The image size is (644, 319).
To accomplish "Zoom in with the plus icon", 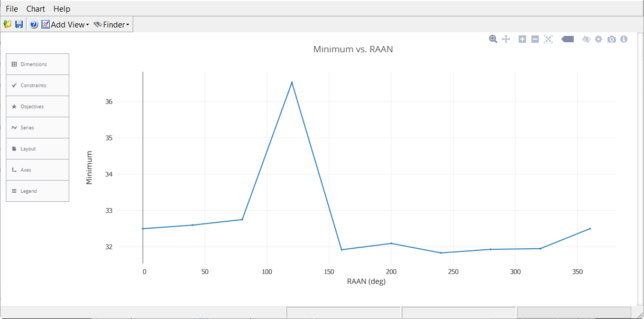I will tap(522, 39).
